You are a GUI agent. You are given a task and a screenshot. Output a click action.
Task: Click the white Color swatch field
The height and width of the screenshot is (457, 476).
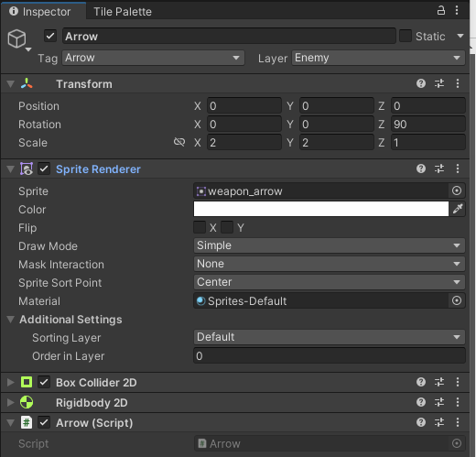pyautogui.click(x=321, y=209)
